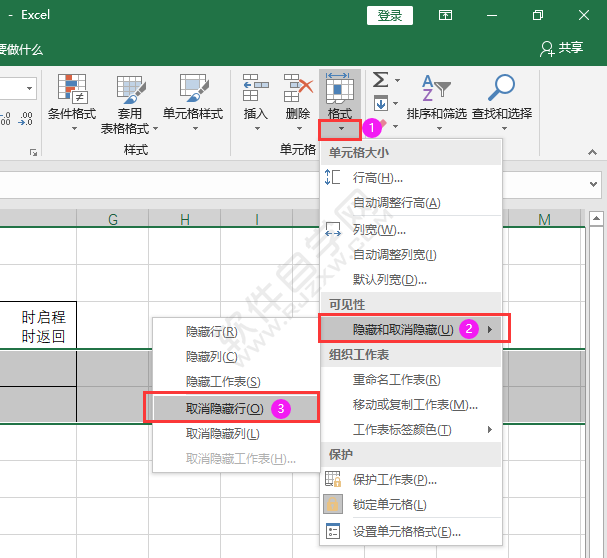The width and height of the screenshot is (607, 558).
Task: Expand the Delete (删除) dropdown arrow
Action: pyautogui.click(x=299, y=129)
